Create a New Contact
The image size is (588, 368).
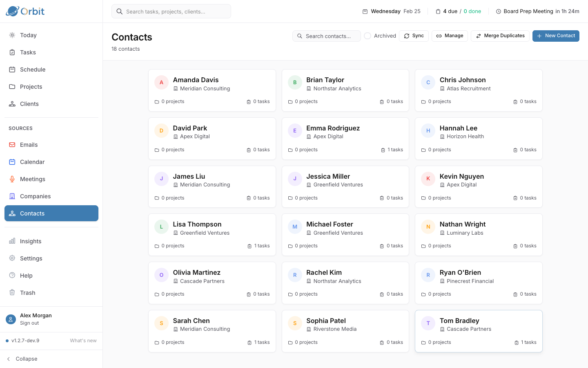[556, 36]
